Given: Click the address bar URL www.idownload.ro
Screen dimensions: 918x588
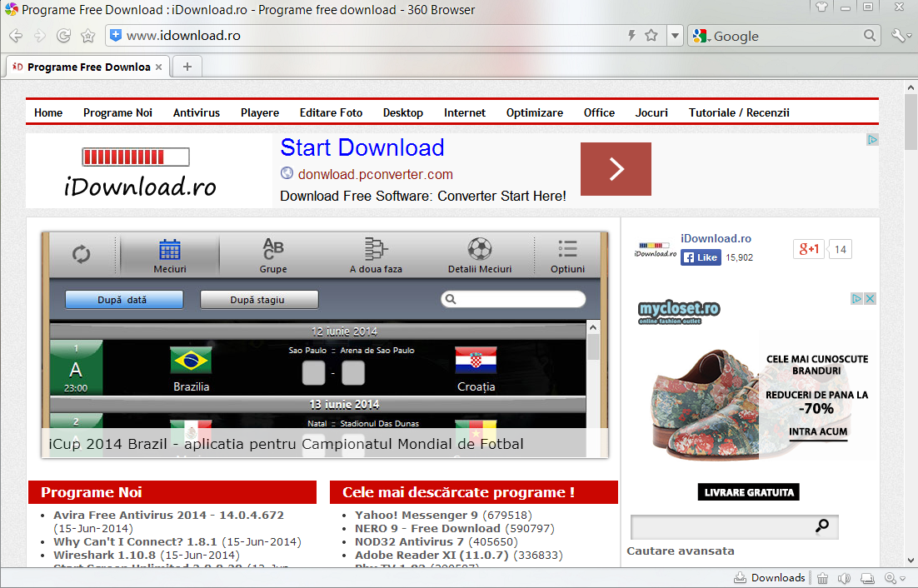Looking at the screenshot, I should point(183,36).
